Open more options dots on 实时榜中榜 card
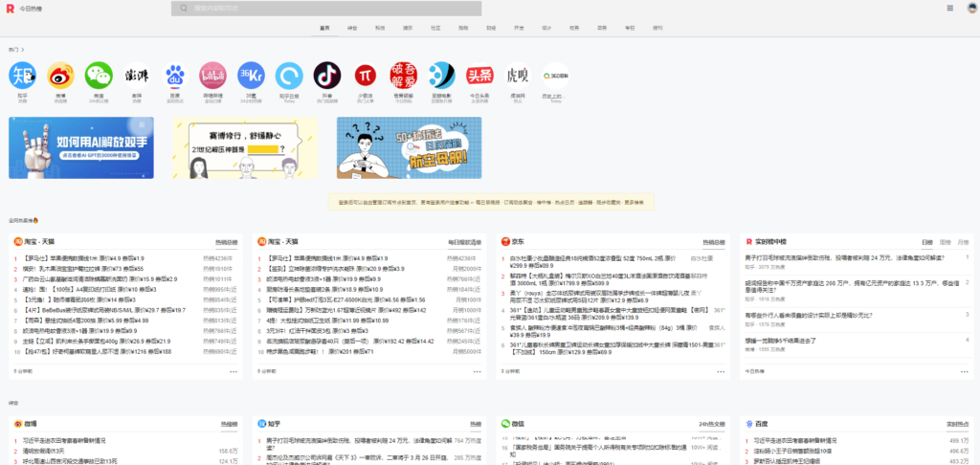The height and width of the screenshot is (465, 980). click(x=965, y=371)
